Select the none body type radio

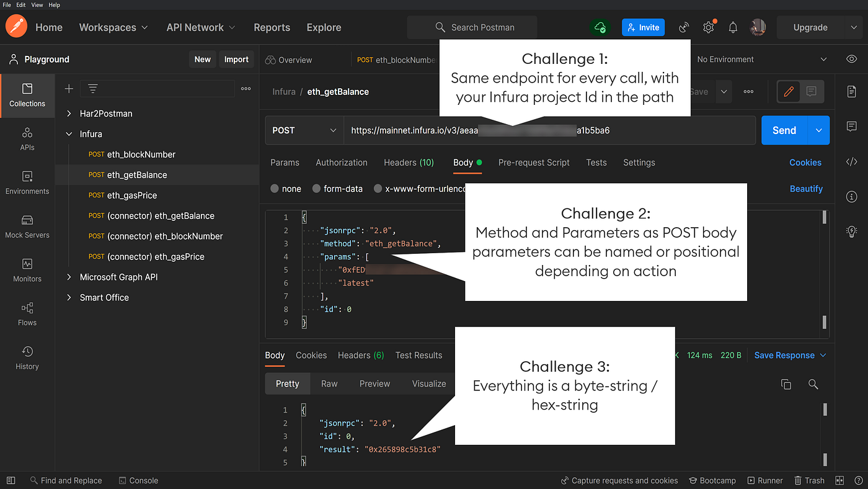tap(275, 189)
